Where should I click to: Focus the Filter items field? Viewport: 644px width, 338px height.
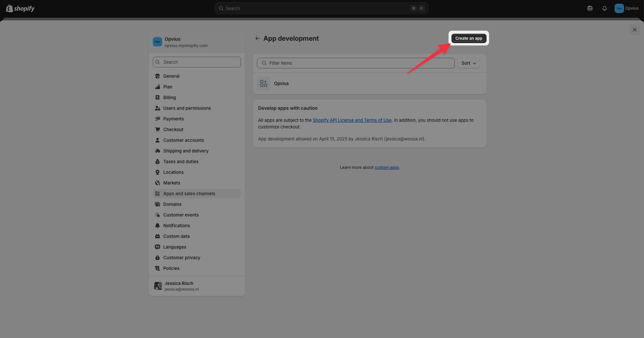coord(356,63)
